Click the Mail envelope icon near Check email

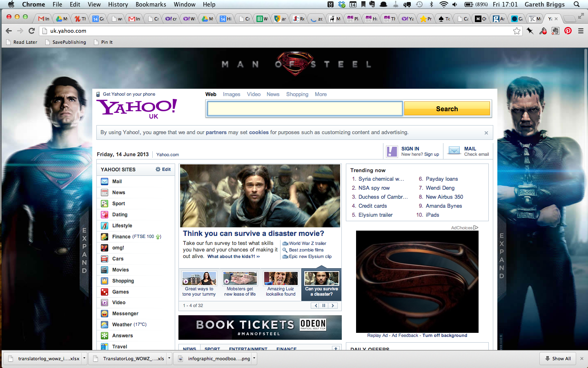454,150
